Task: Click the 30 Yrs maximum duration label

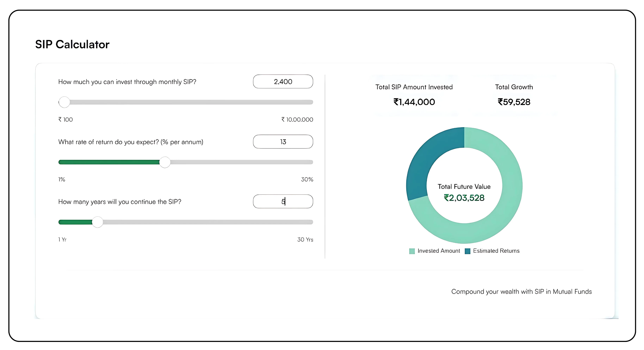Action: coord(305,239)
